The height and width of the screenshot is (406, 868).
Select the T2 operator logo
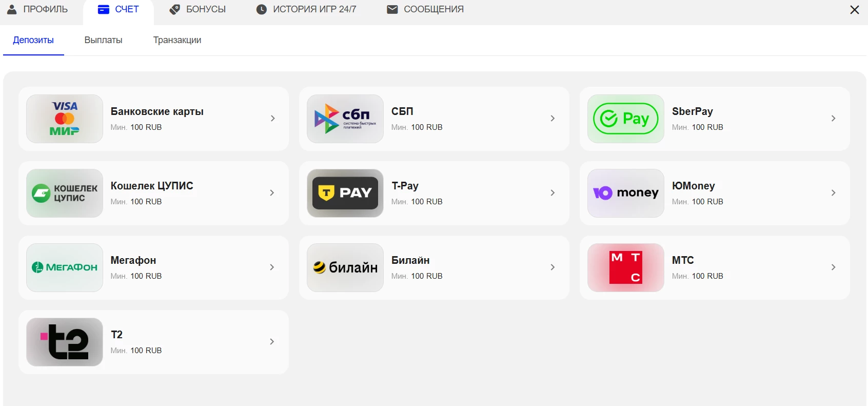click(65, 342)
